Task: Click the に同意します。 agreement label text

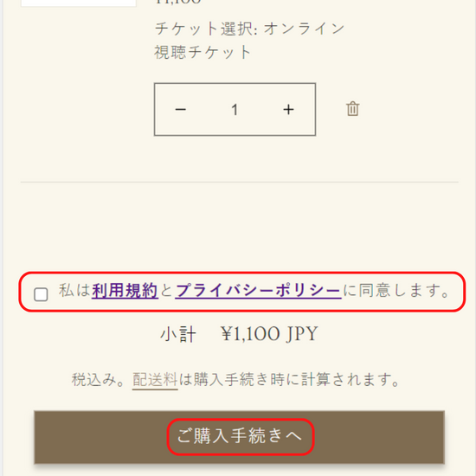Action: click(x=396, y=290)
